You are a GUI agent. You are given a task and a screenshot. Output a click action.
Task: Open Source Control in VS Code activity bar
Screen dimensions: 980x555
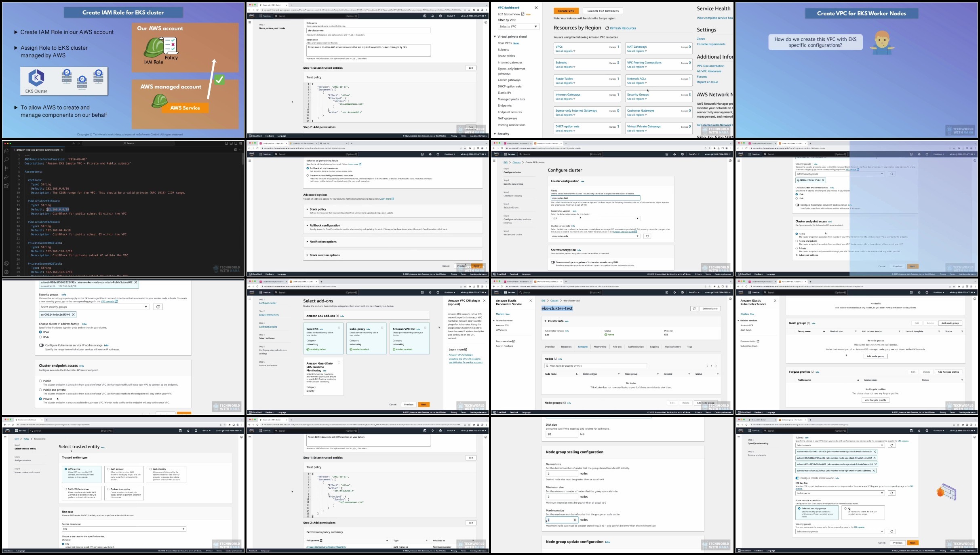(x=6, y=168)
